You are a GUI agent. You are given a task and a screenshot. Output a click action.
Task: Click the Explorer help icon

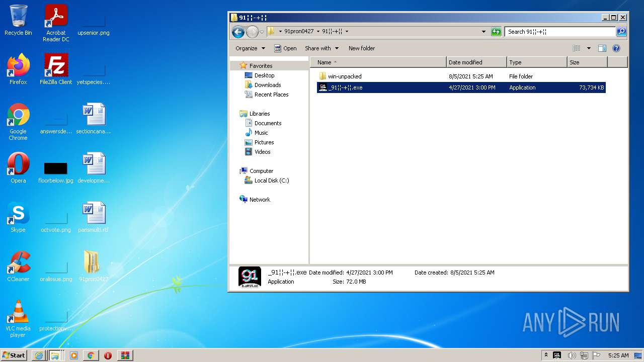pos(616,48)
